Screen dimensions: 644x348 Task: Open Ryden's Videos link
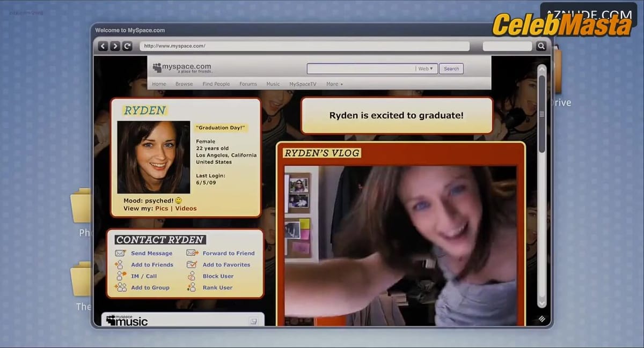tap(186, 209)
